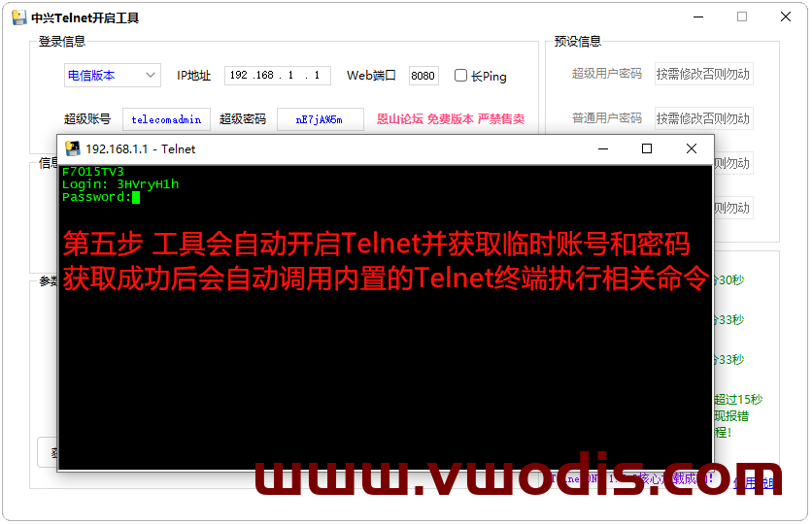Click the dropdown arrow beside 电信版本

[x=151, y=76]
